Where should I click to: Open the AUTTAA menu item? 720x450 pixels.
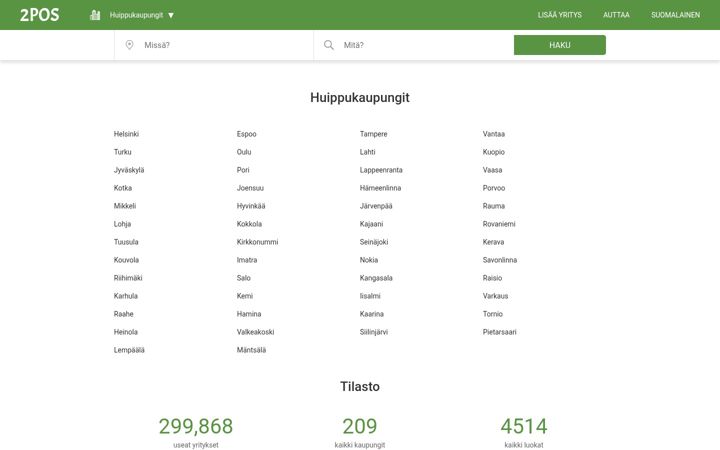pyautogui.click(x=616, y=15)
